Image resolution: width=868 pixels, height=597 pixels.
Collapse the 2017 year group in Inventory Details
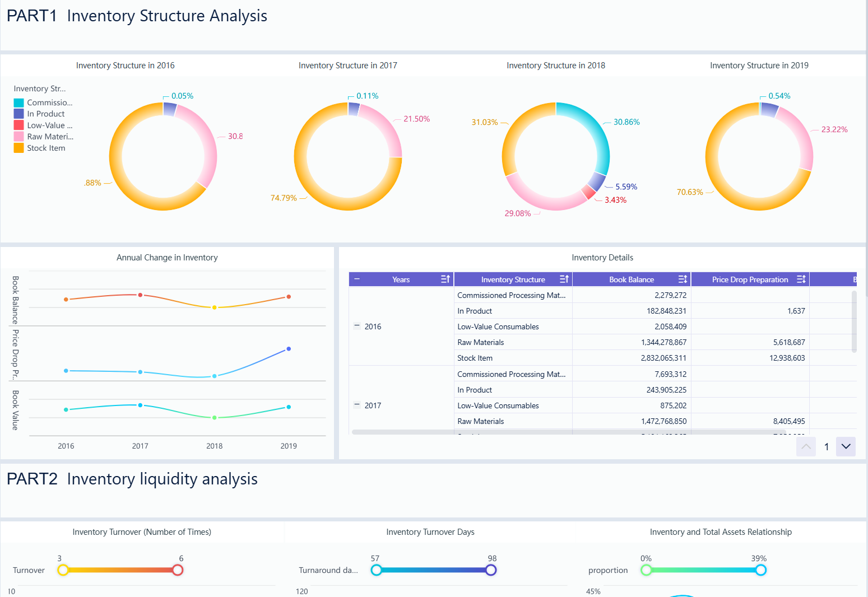[357, 405]
